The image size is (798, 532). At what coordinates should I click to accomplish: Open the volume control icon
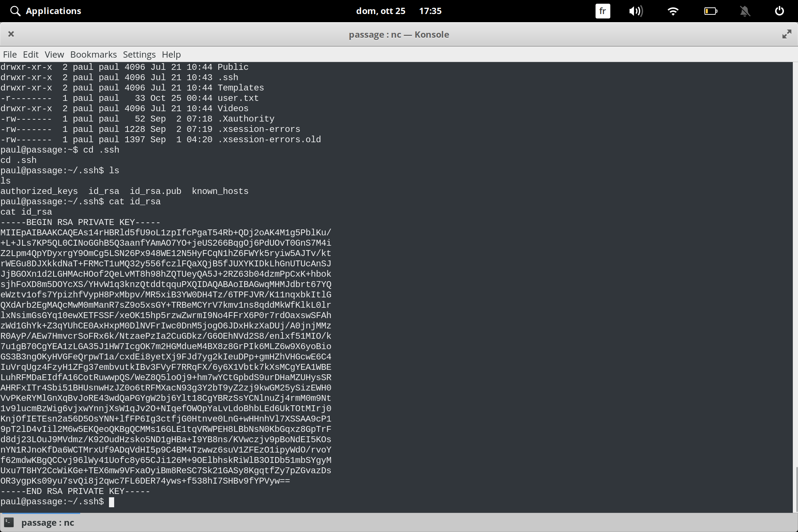636,11
